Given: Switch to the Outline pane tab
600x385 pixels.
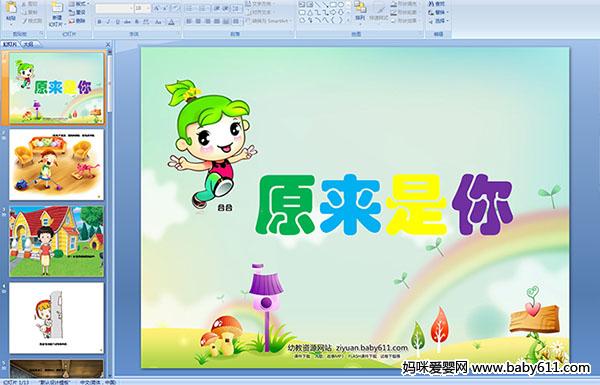Looking at the screenshot, I should pos(28,44).
